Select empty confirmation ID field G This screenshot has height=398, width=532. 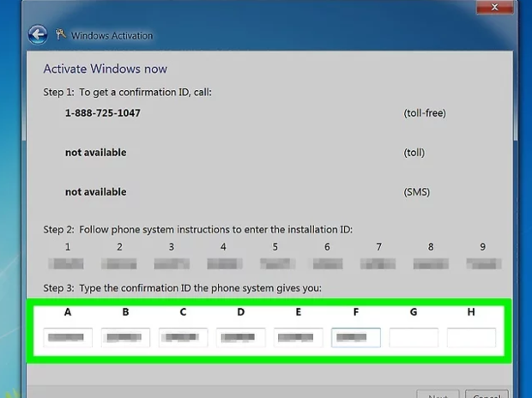tap(414, 337)
